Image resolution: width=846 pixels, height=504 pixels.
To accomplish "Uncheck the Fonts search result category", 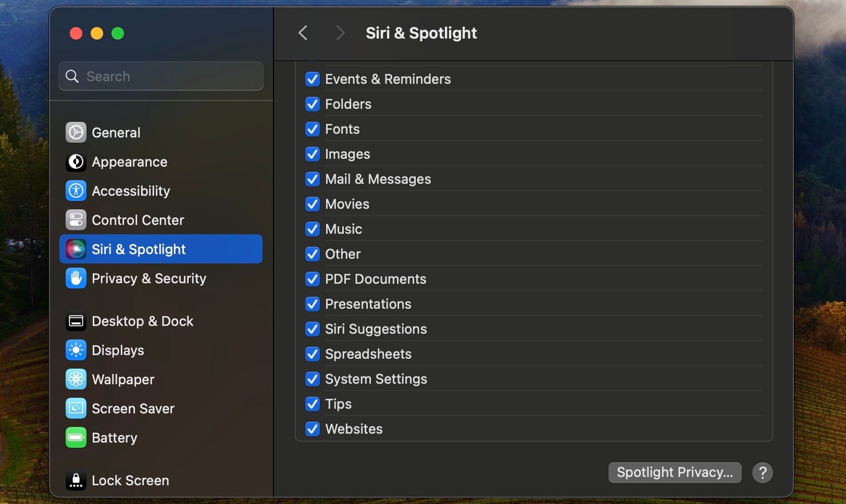I will [312, 129].
